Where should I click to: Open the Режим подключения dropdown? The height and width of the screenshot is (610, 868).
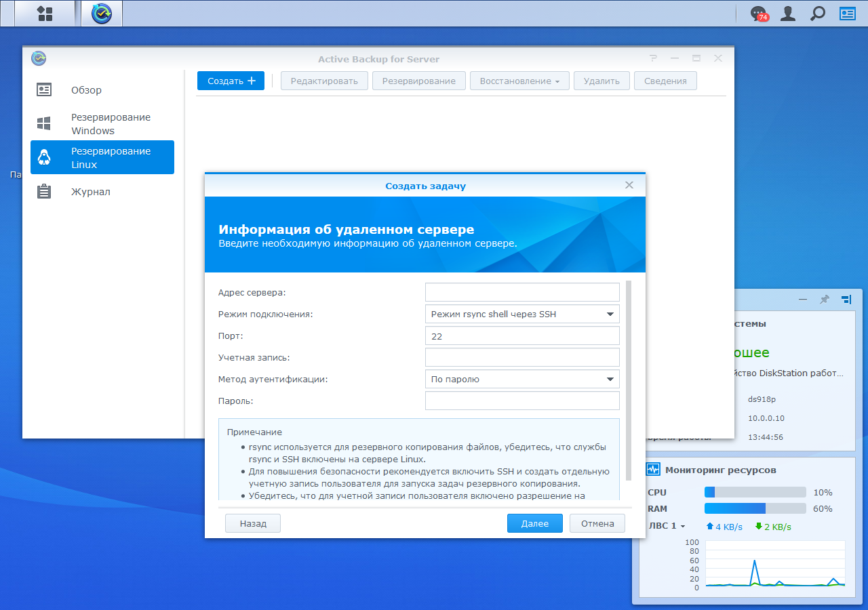(522, 314)
